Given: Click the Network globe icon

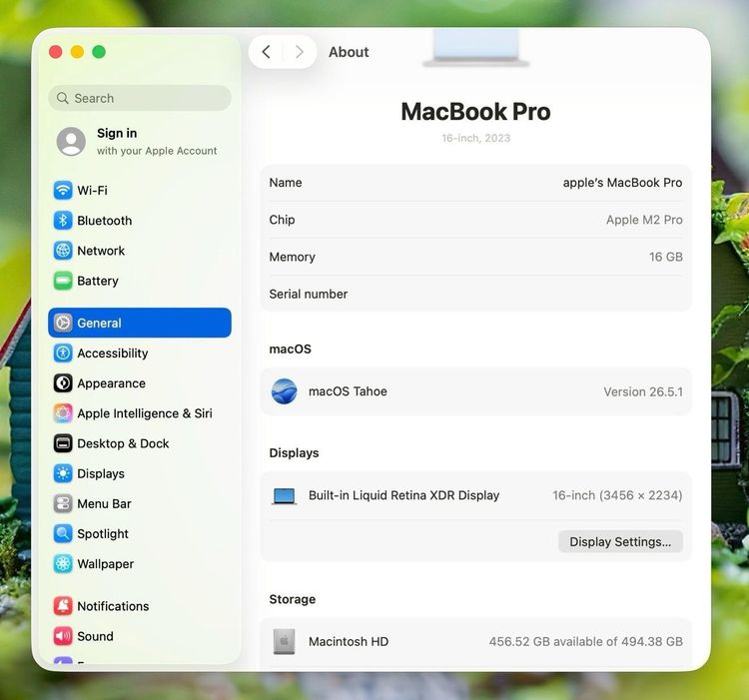Looking at the screenshot, I should click(63, 251).
